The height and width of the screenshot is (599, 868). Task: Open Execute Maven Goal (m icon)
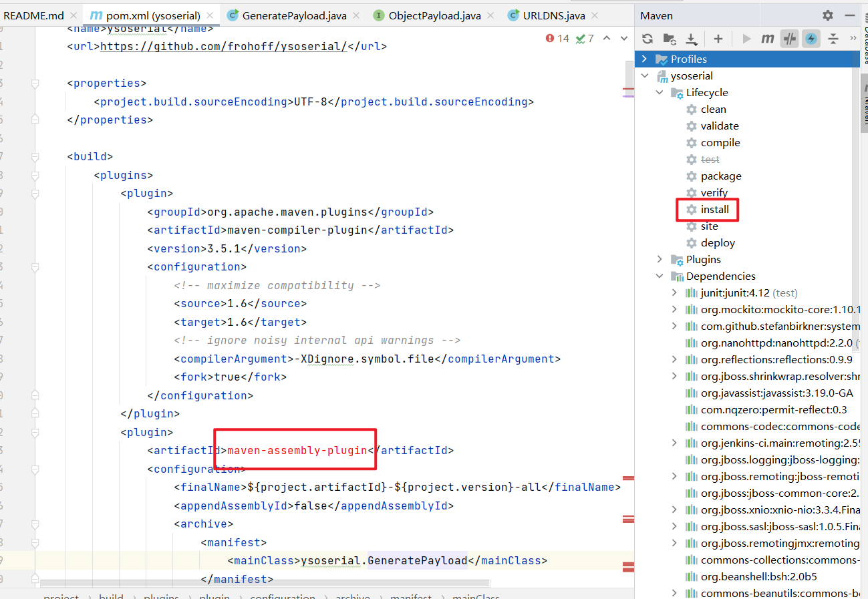pos(768,39)
